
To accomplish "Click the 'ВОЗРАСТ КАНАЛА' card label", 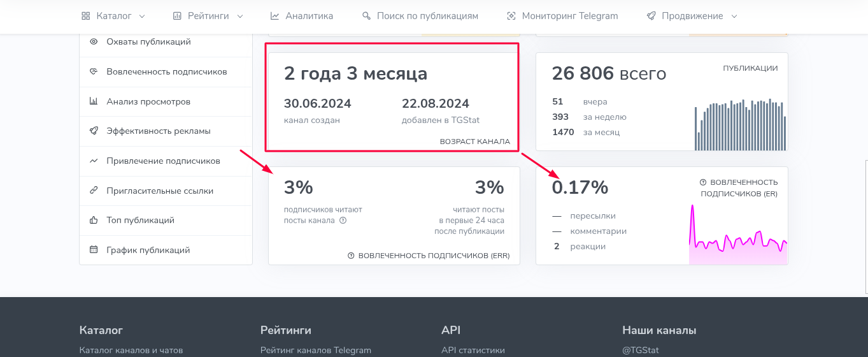I will click(x=475, y=142).
